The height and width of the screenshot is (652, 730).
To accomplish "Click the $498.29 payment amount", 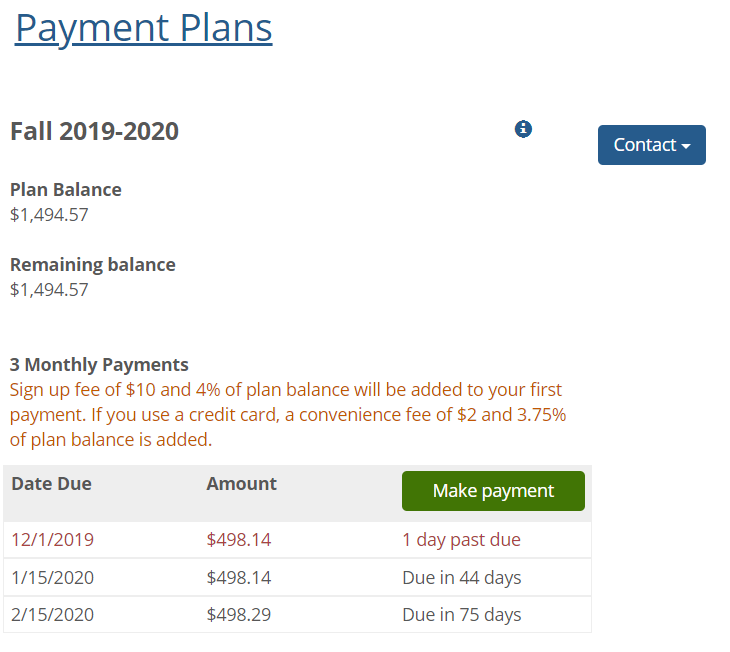I will (238, 615).
